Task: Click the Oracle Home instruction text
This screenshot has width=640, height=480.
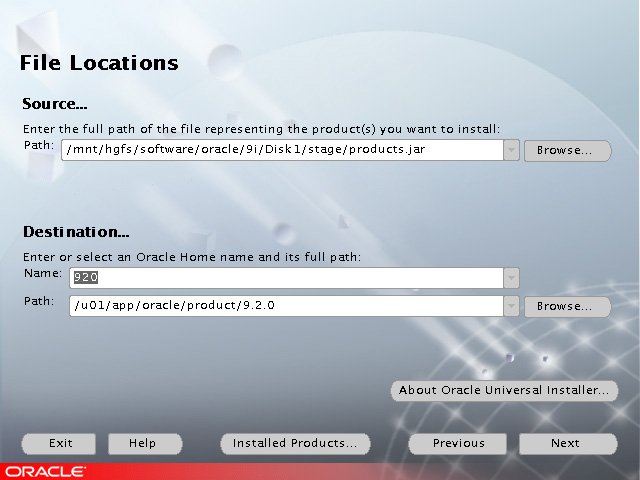Action: (192, 257)
